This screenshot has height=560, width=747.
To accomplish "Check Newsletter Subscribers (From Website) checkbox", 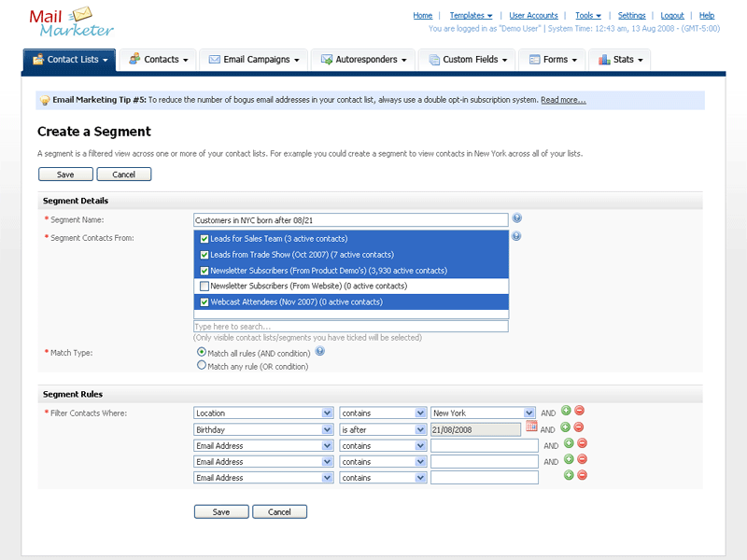I will click(x=204, y=286).
